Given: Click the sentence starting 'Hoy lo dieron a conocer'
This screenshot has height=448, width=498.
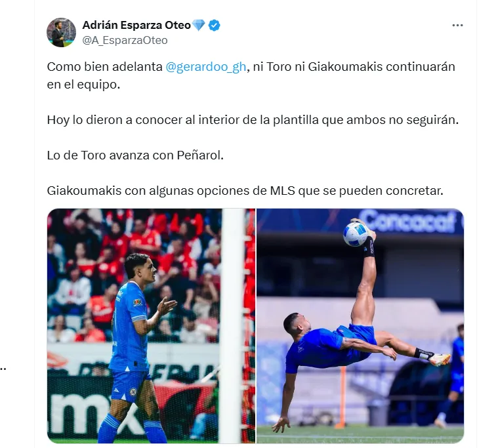Looking at the screenshot, I should tap(253, 120).
